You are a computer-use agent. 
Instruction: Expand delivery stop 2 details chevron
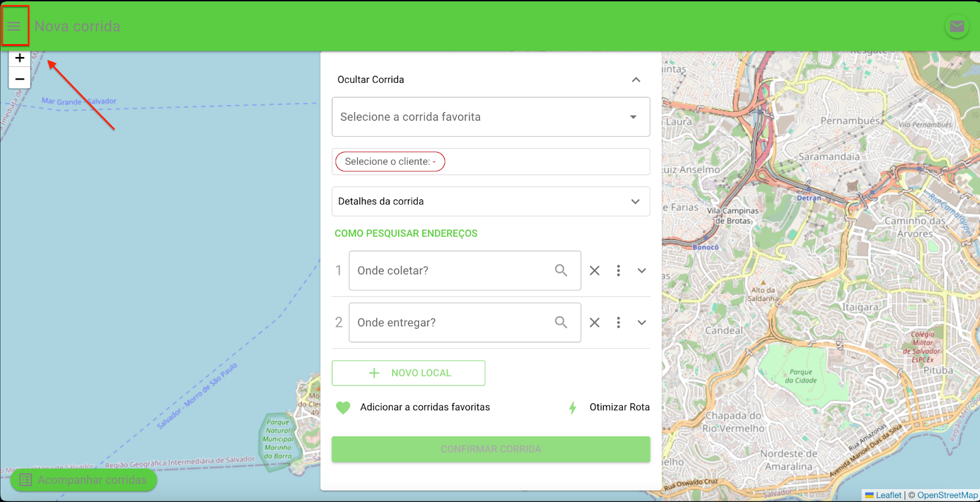point(642,322)
